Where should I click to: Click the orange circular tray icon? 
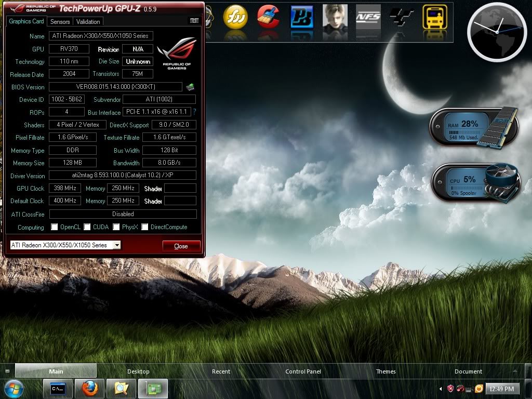(x=478, y=389)
